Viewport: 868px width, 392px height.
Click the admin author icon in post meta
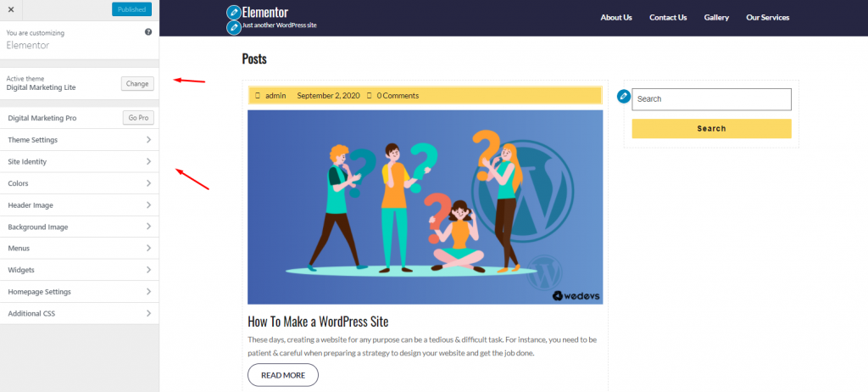coord(258,96)
